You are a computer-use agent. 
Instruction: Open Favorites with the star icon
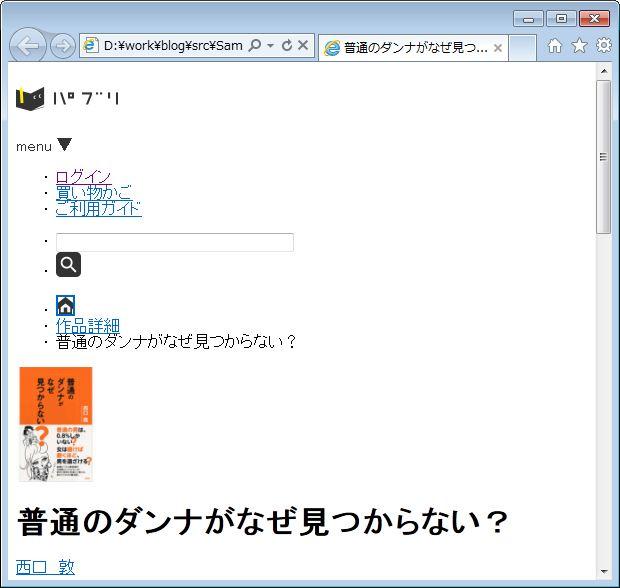click(x=579, y=46)
